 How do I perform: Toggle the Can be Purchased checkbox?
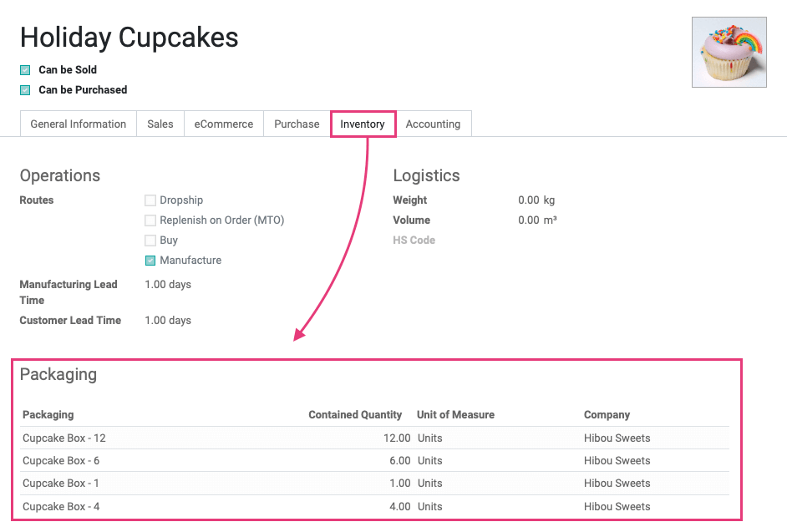click(x=25, y=90)
